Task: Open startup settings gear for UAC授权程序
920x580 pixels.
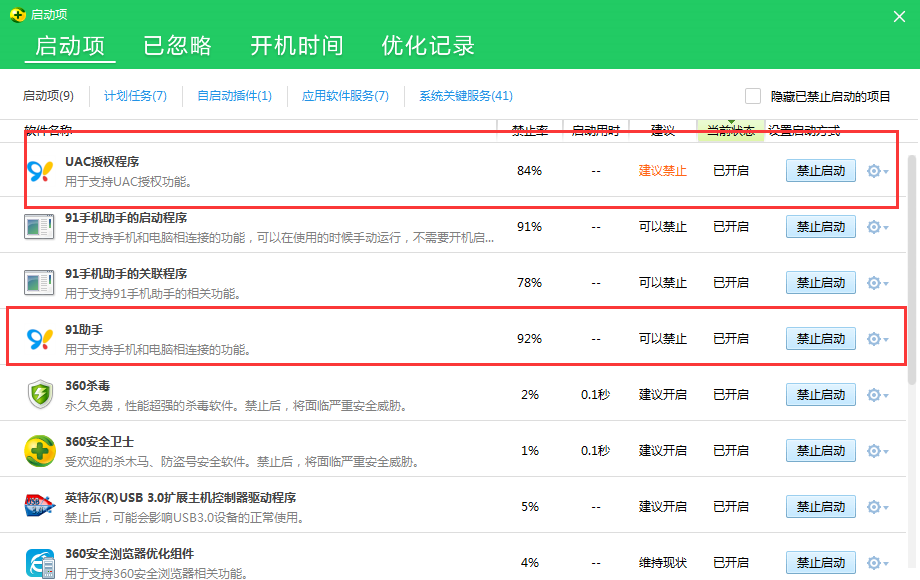Action: (x=875, y=170)
